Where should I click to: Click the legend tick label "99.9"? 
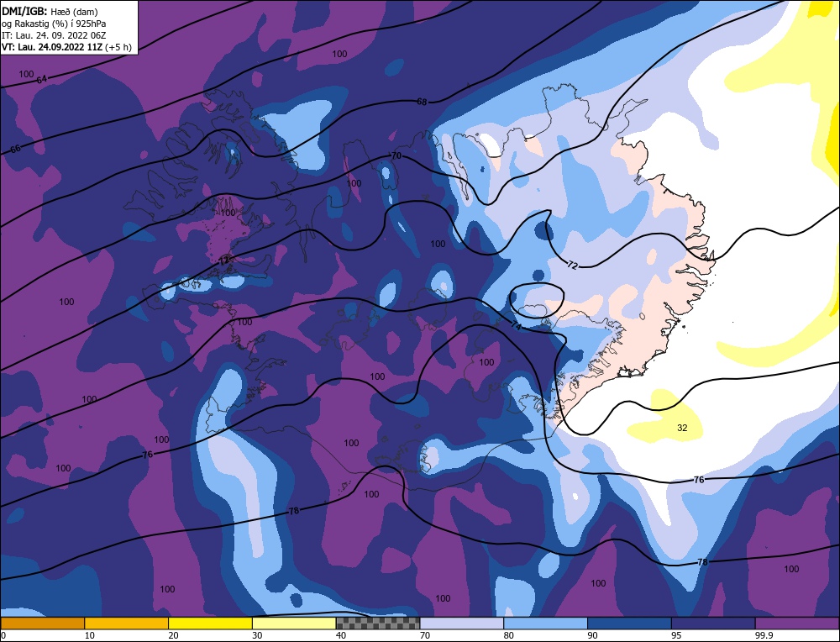pos(763,635)
